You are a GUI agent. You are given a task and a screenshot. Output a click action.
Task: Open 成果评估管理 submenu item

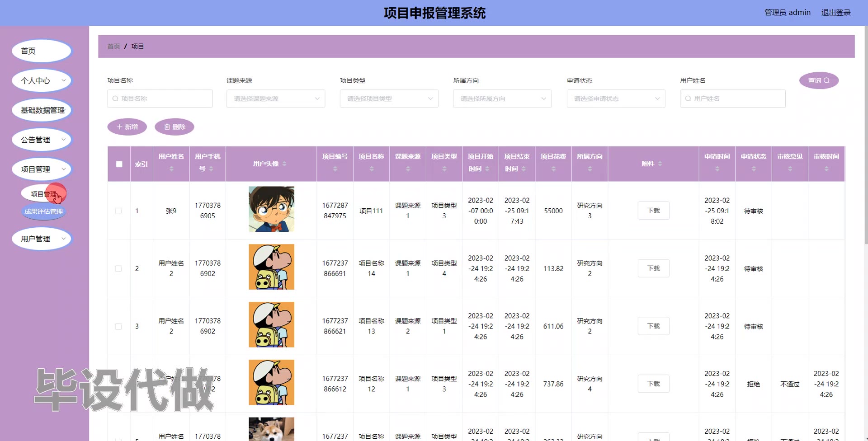point(43,211)
